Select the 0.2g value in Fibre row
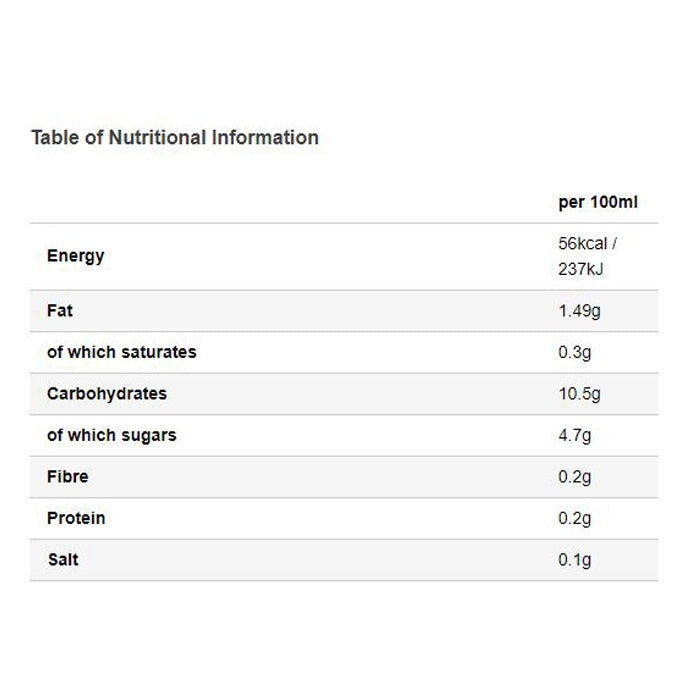700x700 pixels. pos(575,477)
